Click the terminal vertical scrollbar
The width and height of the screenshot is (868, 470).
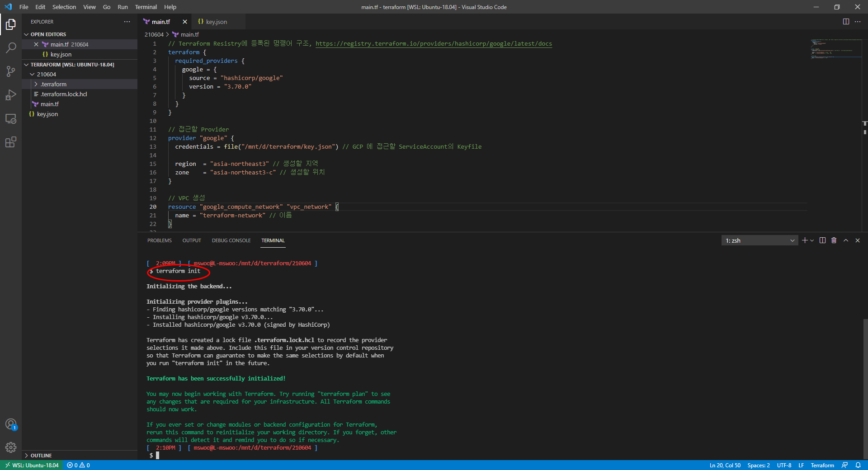coord(865,389)
